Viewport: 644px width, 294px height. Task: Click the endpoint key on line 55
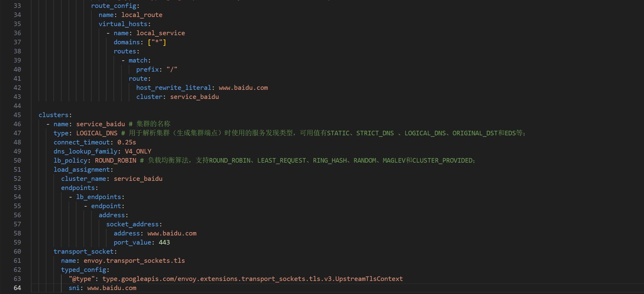(106, 206)
